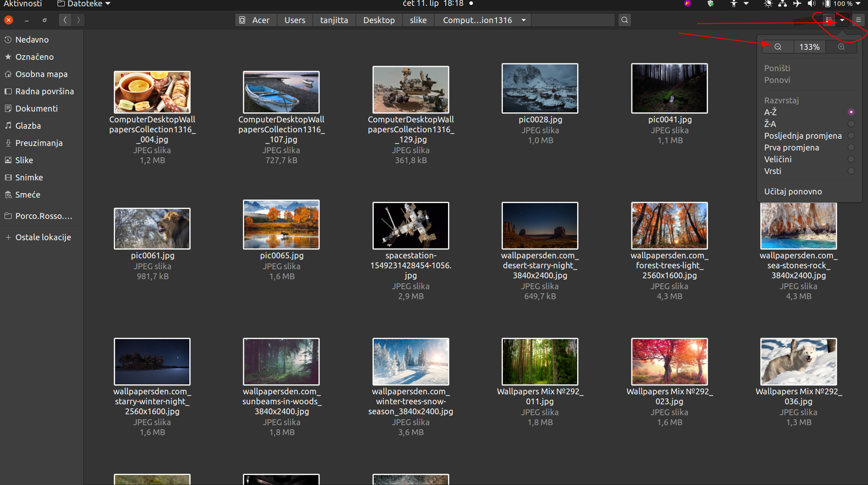The image size is (868, 485).
Task: Open the Snimke videos folder
Action: [42, 177]
